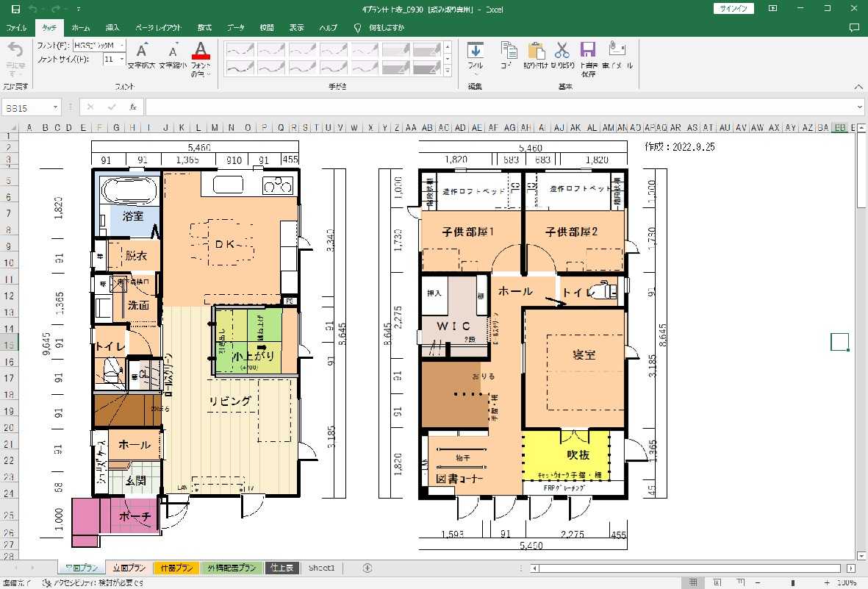Expand the formula bar using its right chevron
Viewport: 868px width, 589px height.
click(x=859, y=107)
